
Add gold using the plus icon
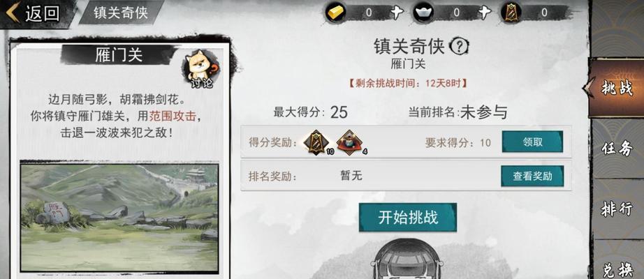pyautogui.click(x=397, y=13)
